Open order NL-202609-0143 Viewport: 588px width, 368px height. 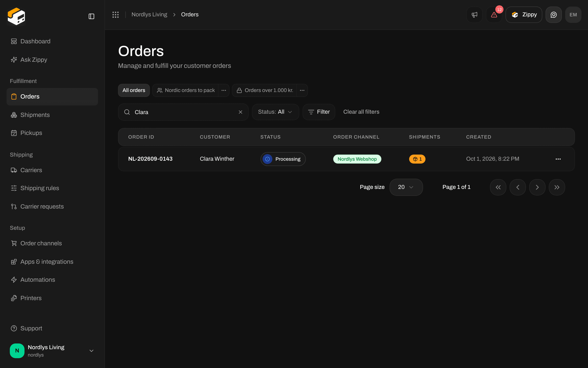tap(150, 159)
